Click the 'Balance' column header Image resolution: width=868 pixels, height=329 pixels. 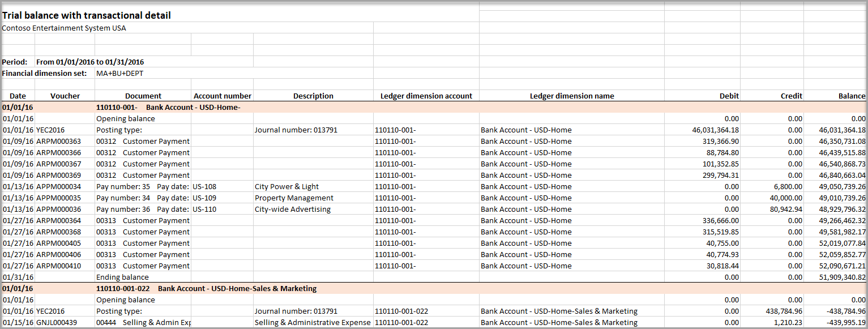[852, 96]
